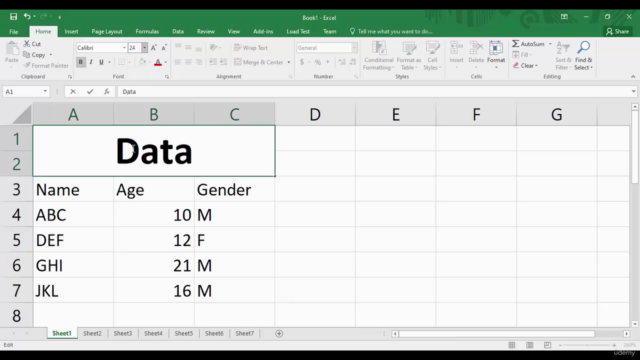Open Merge & Center dropdown arrow
Viewport: 640px width, 360px height.
pyautogui.click(x=289, y=62)
